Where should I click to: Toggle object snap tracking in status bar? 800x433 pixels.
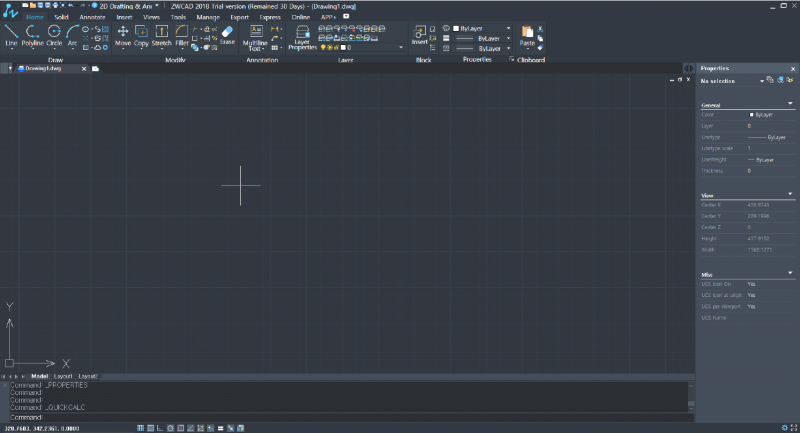(x=190, y=428)
